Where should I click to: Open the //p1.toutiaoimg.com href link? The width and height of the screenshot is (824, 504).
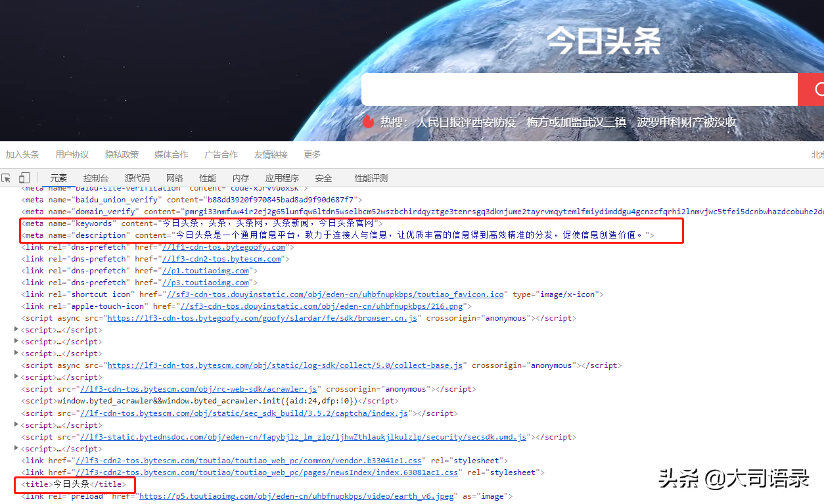206,271
